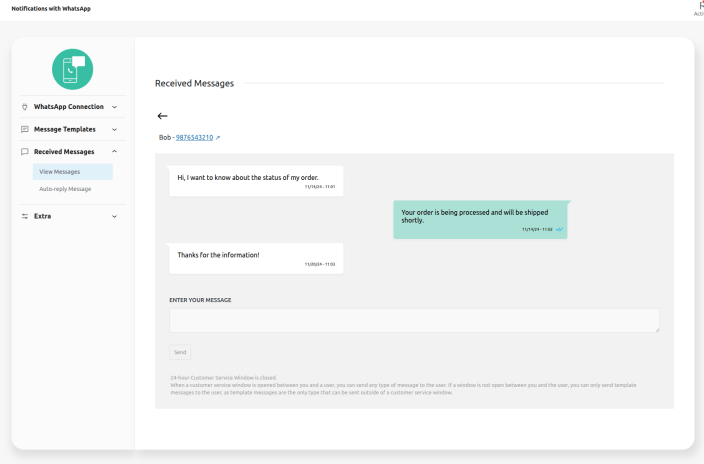Click the Received Messages chat bubble icon
This screenshot has width=704, height=464.
pos(25,152)
